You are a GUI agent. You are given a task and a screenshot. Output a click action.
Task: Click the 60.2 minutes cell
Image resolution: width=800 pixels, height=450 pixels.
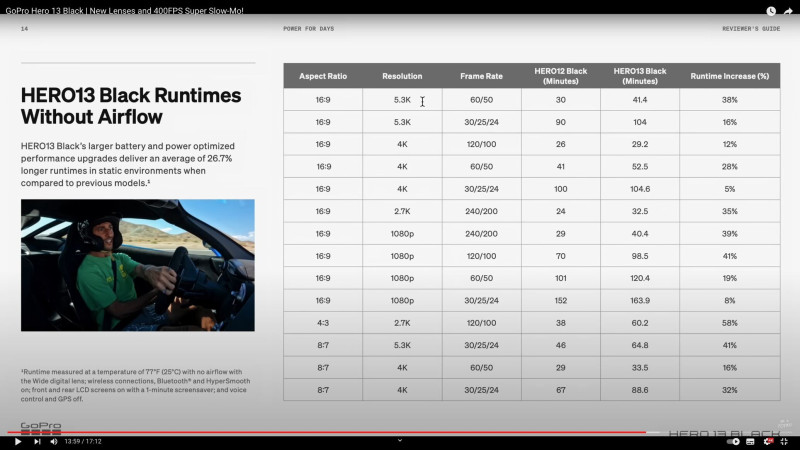640,323
